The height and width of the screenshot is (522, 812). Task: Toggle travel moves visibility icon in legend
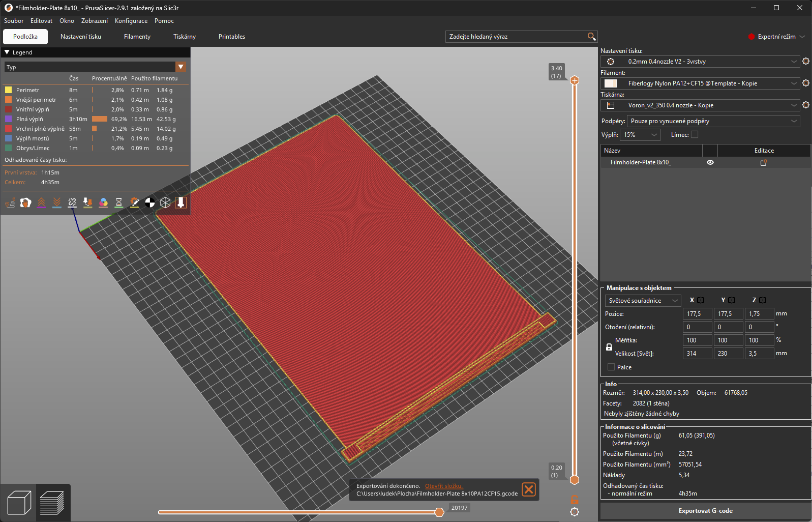10,202
